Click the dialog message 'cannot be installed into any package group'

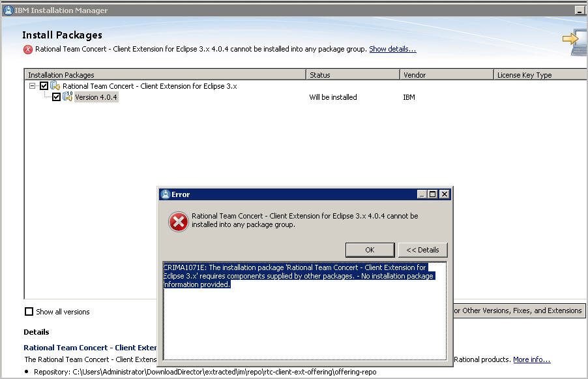coord(305,220)
